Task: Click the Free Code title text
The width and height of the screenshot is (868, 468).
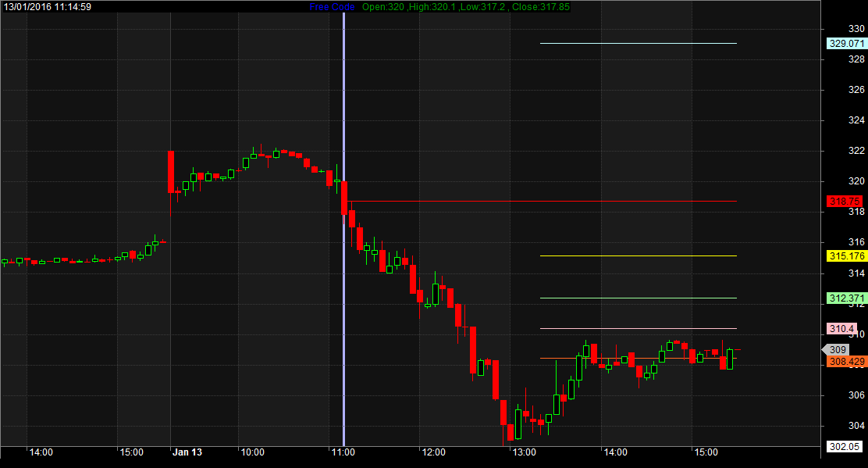Action: (x=332, y=7)
